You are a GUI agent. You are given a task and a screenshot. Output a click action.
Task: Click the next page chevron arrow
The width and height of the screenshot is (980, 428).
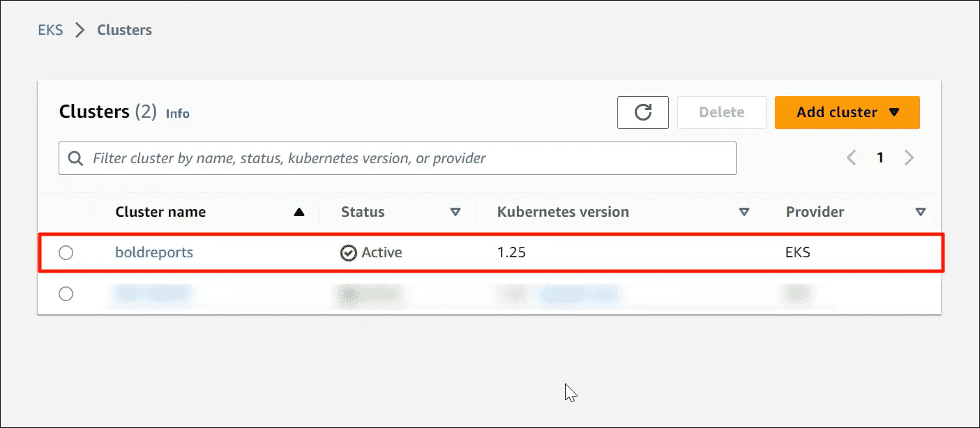click(909, 158)
